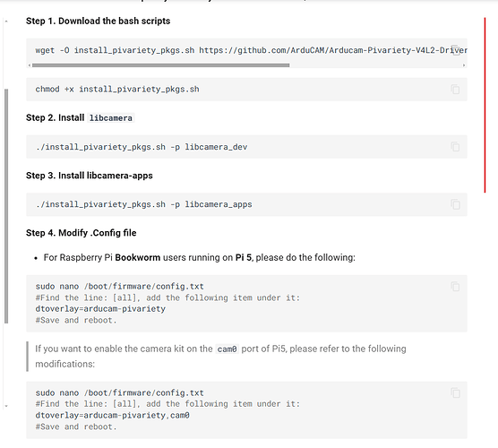
Task: Click the chmod +x install_pivariety_pkgs.sh text
Action: pos(117,90)
